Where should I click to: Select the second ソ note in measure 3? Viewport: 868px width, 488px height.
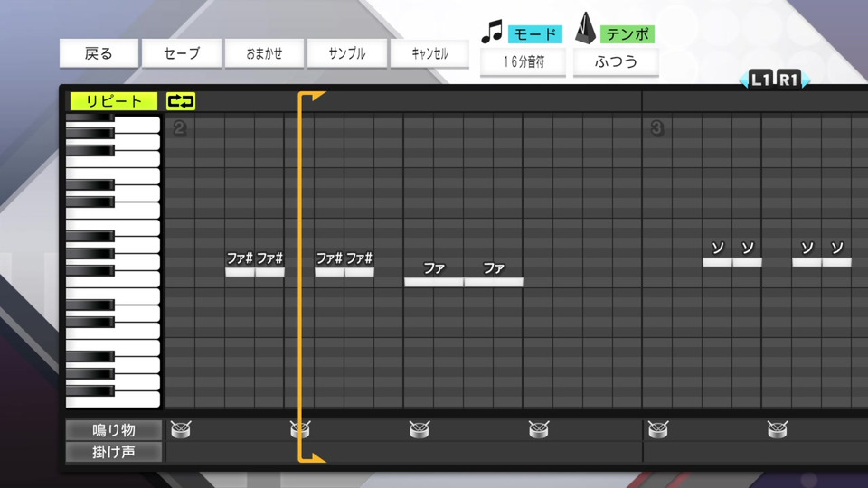click(748, 262)
